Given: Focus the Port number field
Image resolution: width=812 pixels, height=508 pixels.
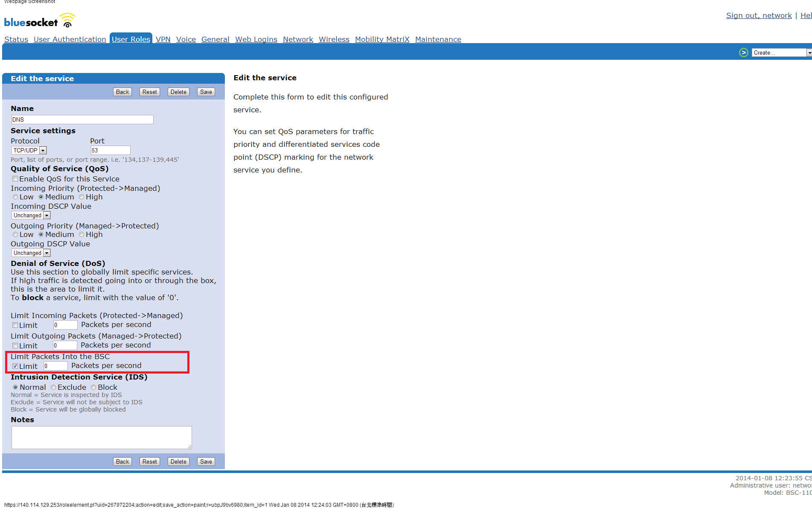Looking at the screenshot, I should 110,150.
